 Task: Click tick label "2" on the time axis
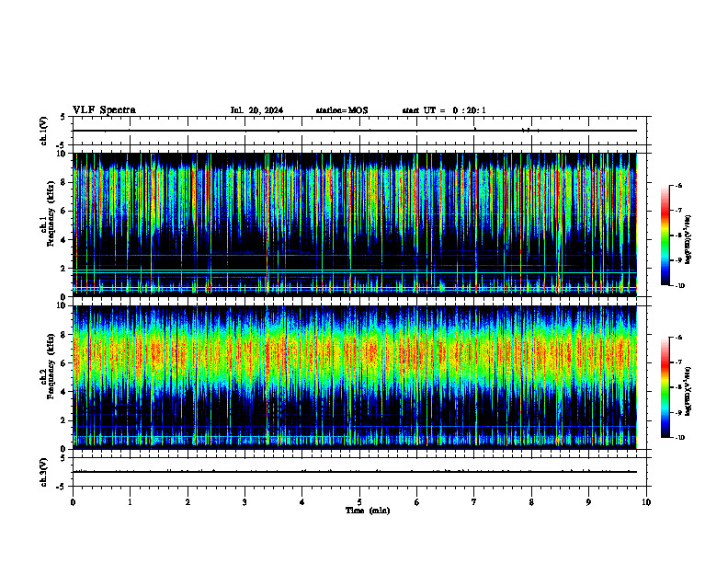[x=188, y=502]
